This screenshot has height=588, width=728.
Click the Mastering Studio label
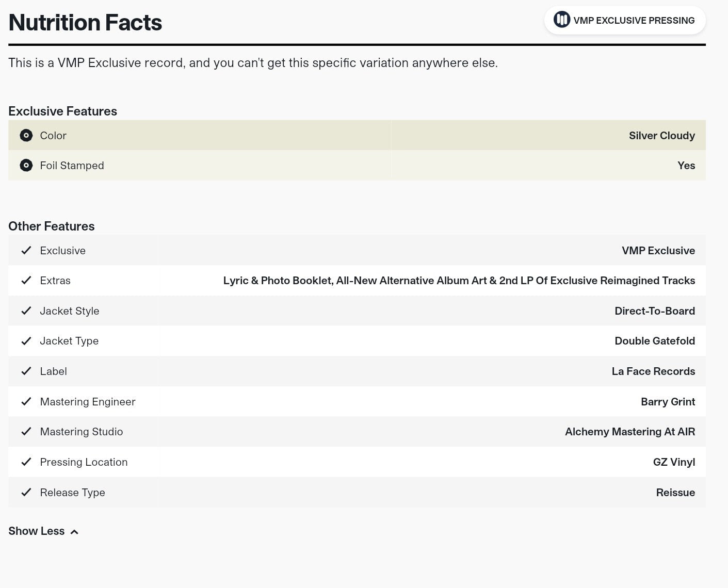[x=82, y=432]
